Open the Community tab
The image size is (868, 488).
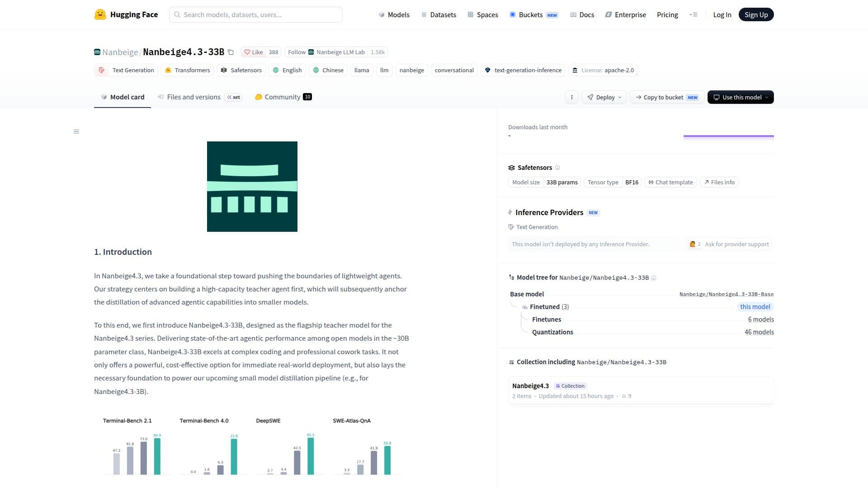283,97
